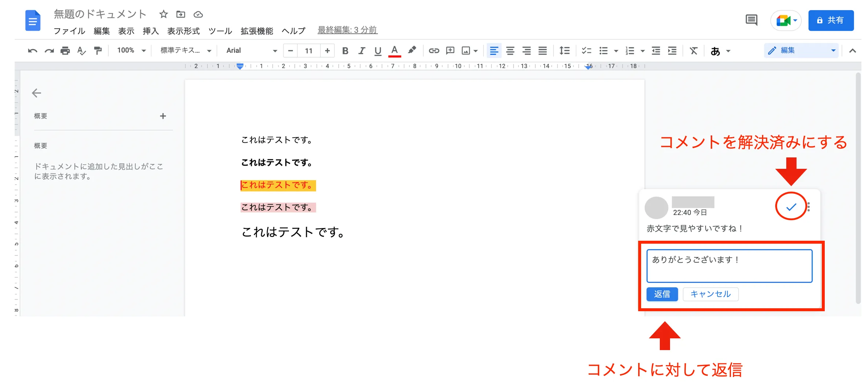The height and width of the screenshot is (389, 868).
Task: Add a summary with plus icon
Action: point(163,116)
